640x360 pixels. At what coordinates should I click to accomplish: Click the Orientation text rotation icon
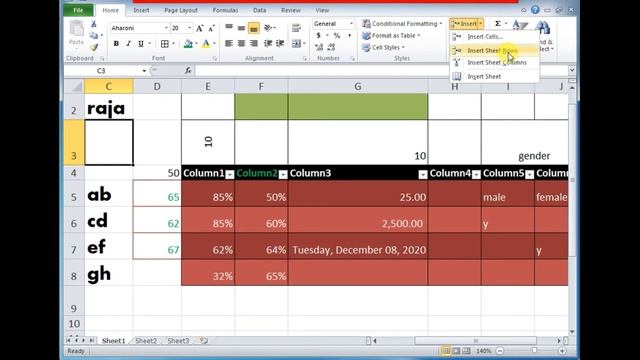click(x=268, y=27)
